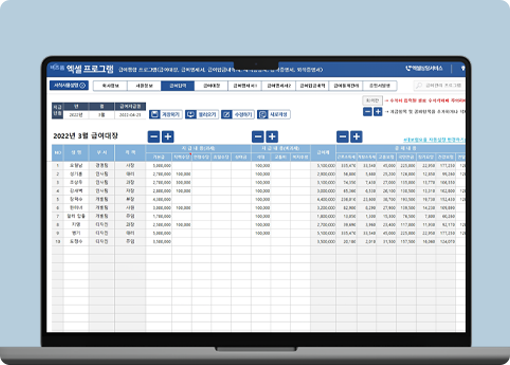Screen dimensions: 510x365
Task: Open the second tab for employee info
Action: [144, 86]
